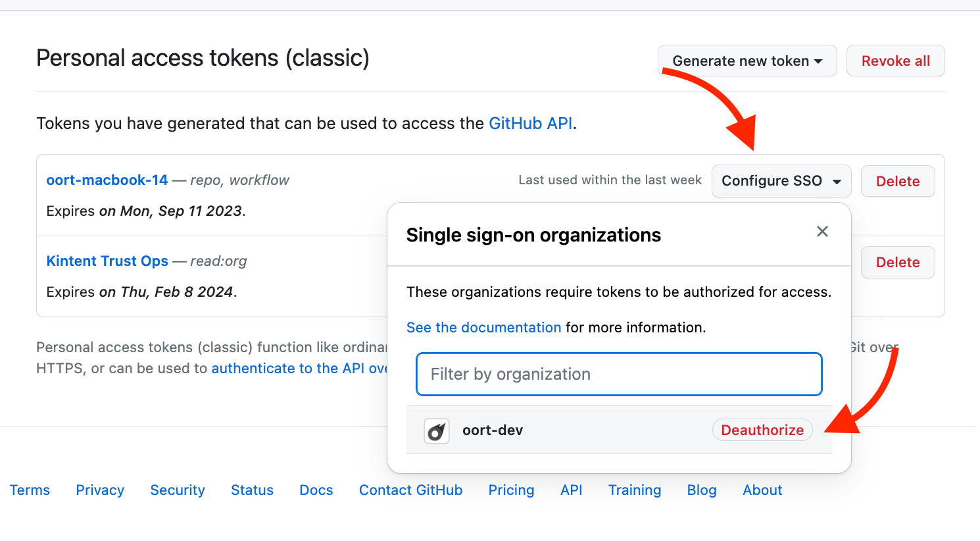
Task: Open the oort-macbook-14 token link
Action: pos(107,180)
